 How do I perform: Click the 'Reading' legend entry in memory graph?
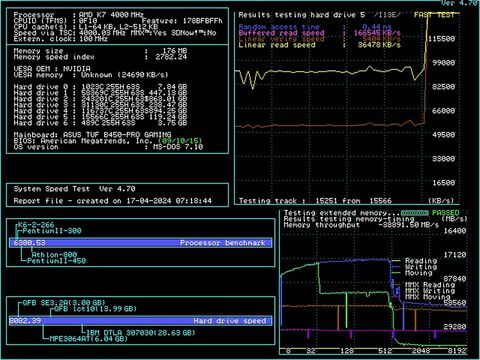[421, 261]
